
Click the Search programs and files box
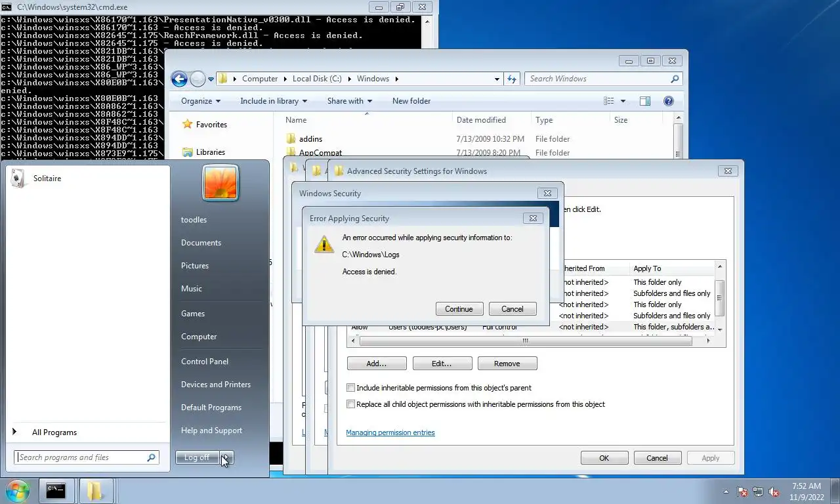[87, 457]
